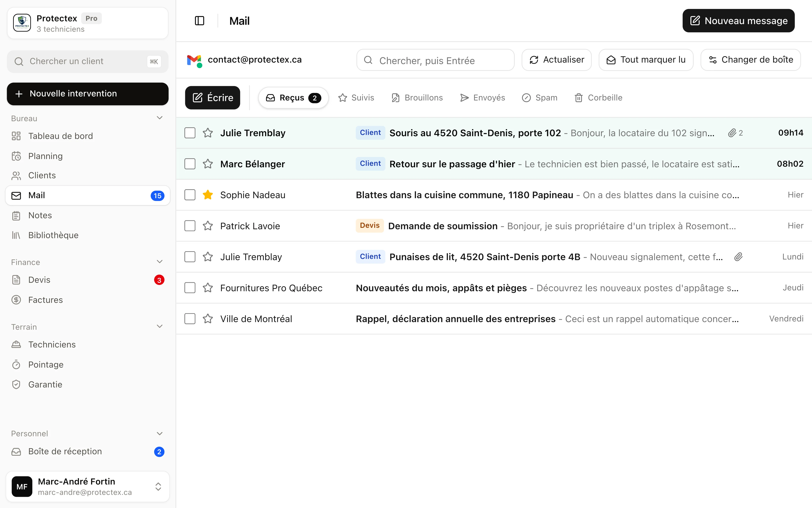Open the Demande de soumission email
This screenshot has width=812, height=508.
point(494,226)
